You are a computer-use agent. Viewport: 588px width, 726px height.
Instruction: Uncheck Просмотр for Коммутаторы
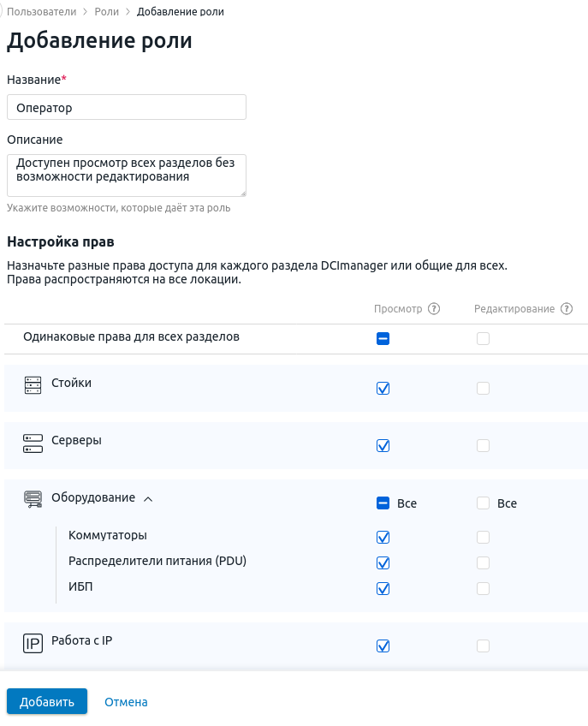tap(383, 537)
